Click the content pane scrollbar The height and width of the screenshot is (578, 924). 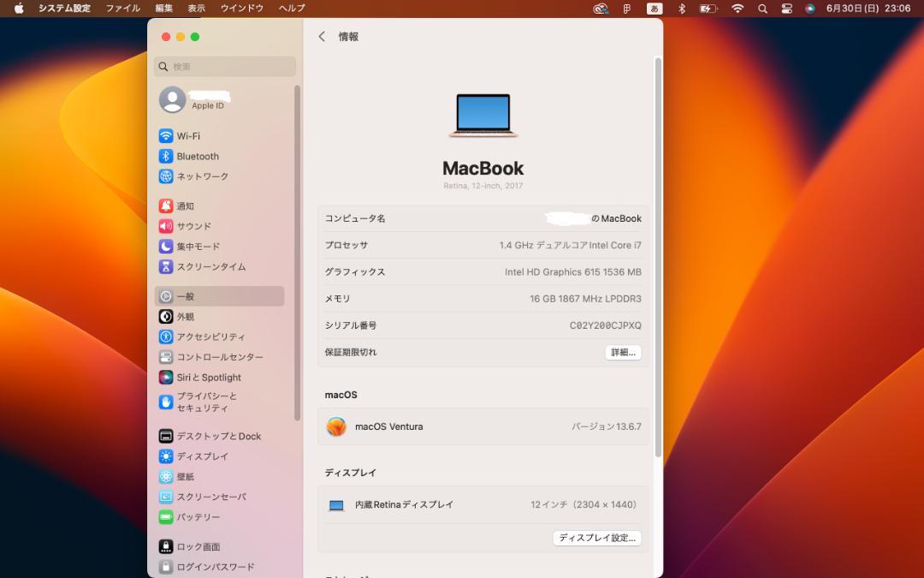pos(658,257)
